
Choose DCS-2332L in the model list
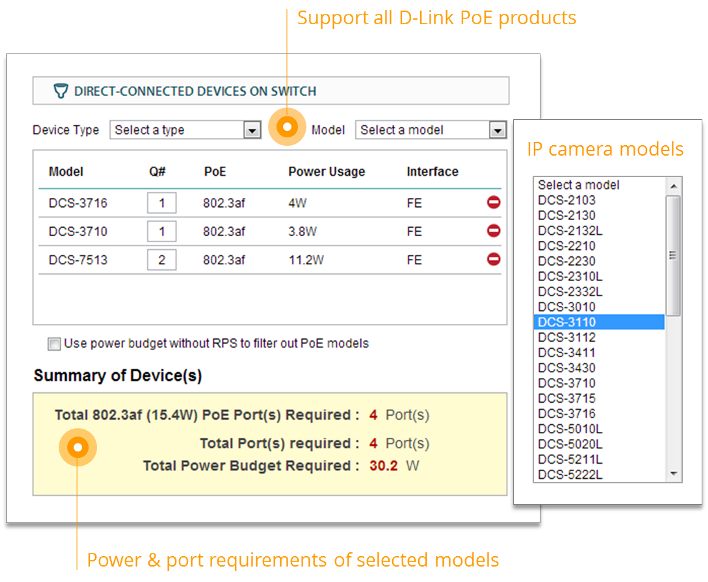click(x=599, y=292)
